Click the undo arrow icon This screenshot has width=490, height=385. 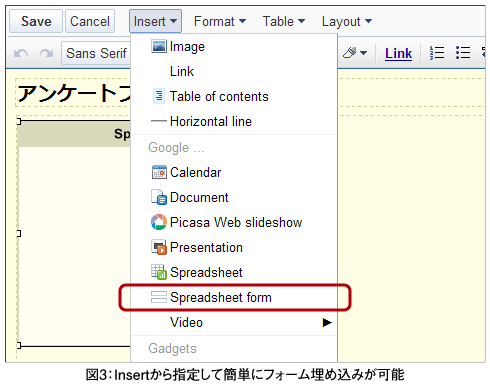click(21, 53)
